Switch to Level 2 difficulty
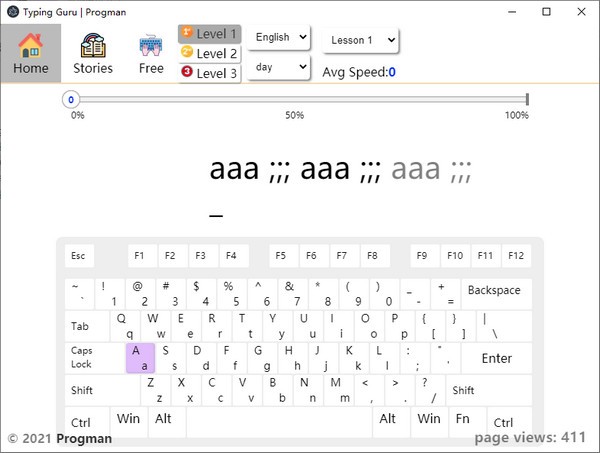600x453 pixels. [x=209, y=53]
